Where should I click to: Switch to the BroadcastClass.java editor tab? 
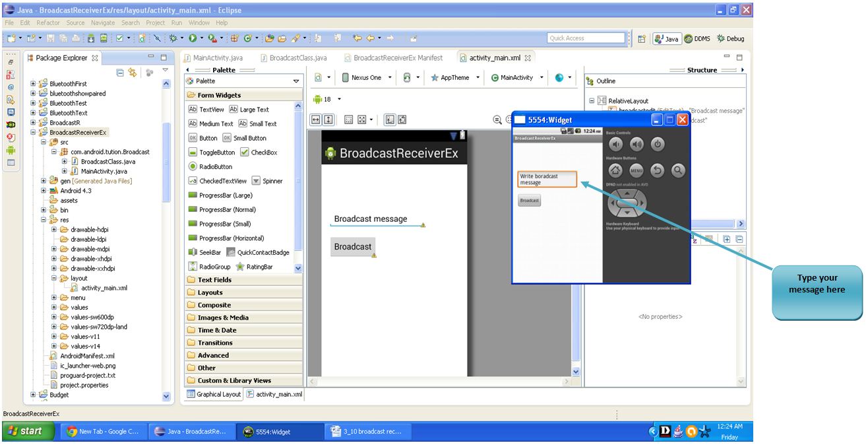coord(293,57)
